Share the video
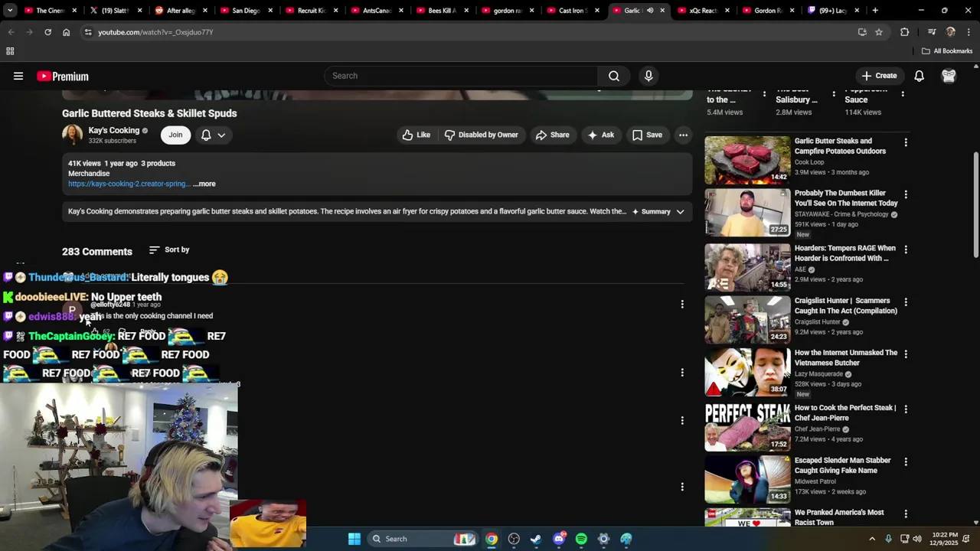Viewport: 980px width, 551px height. pyautogui.click(x=552, y=135)
